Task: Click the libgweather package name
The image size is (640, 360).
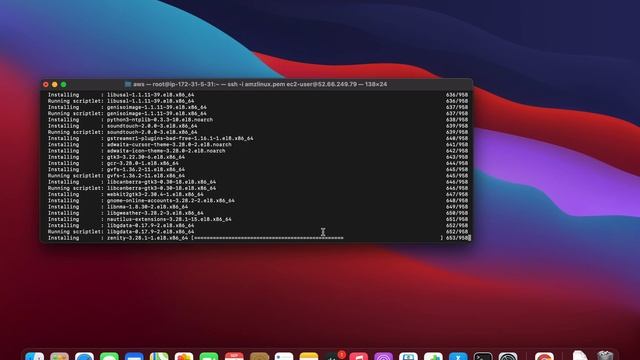Action: click(155, 213)
